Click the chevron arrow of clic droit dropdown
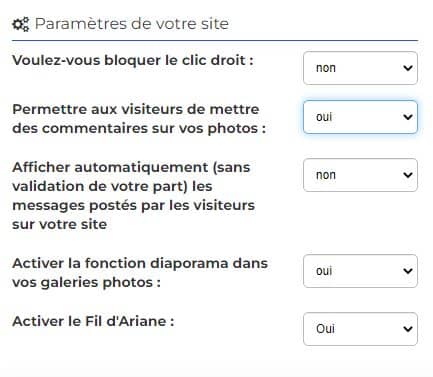 (408, 68)
